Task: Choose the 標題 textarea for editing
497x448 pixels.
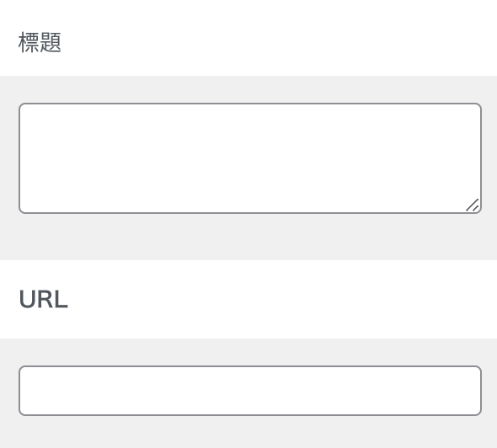Action: [x=250, y=158]
